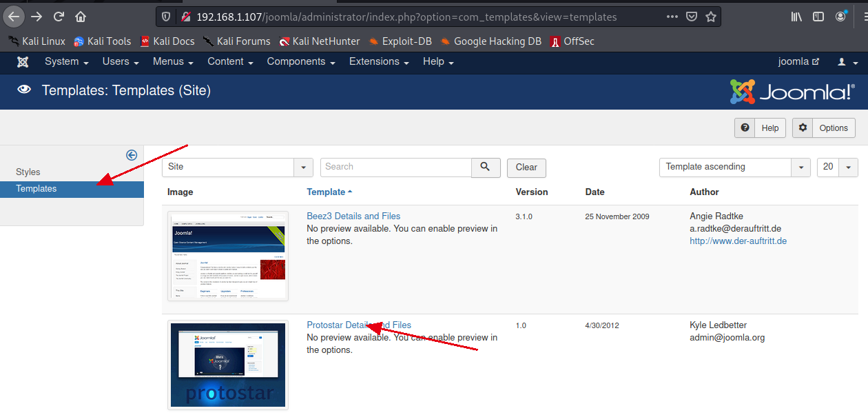Open the Kali Linux bookmark
The height and width of the screenshot is (415, 868).
tap(37, 41)
